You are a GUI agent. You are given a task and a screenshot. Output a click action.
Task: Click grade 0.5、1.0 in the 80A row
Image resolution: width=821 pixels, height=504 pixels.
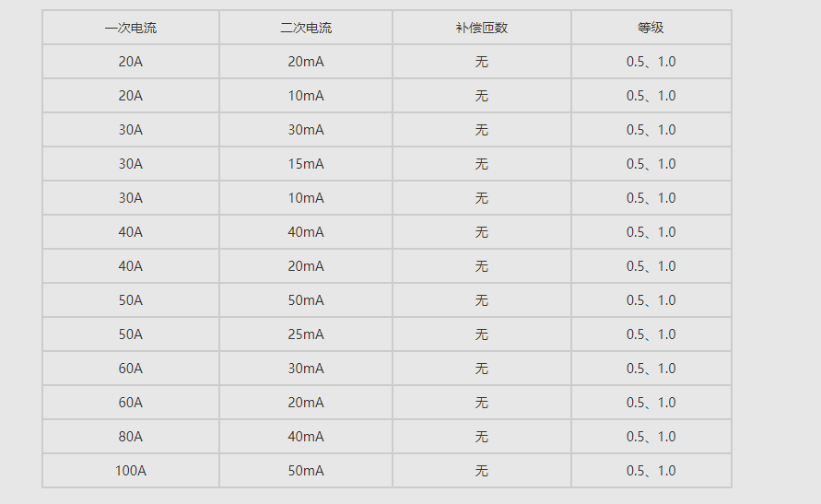point(651,437)
